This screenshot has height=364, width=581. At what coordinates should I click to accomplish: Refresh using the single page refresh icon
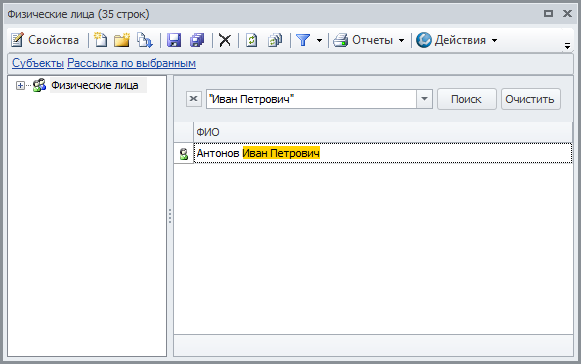[x=251, y=40]
